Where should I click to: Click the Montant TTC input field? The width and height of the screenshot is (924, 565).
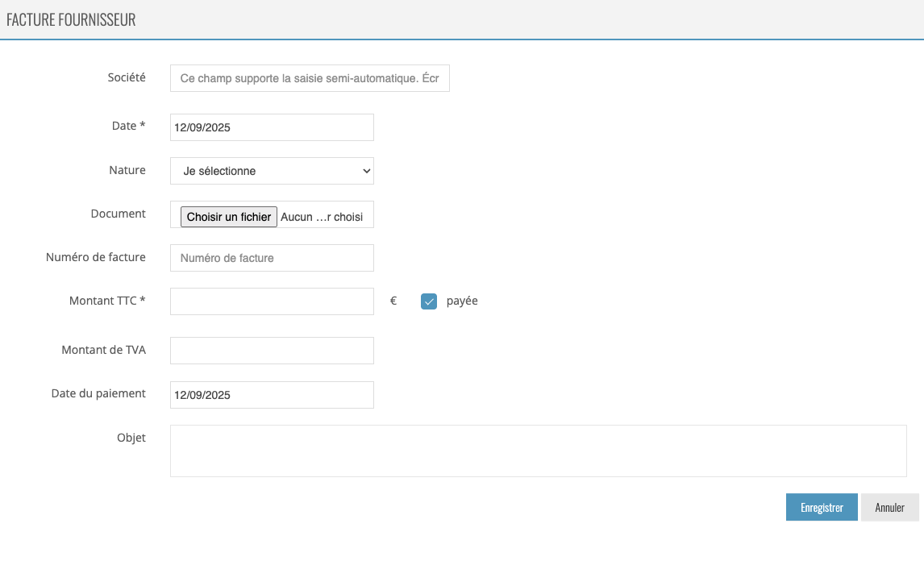coord(272,301)
